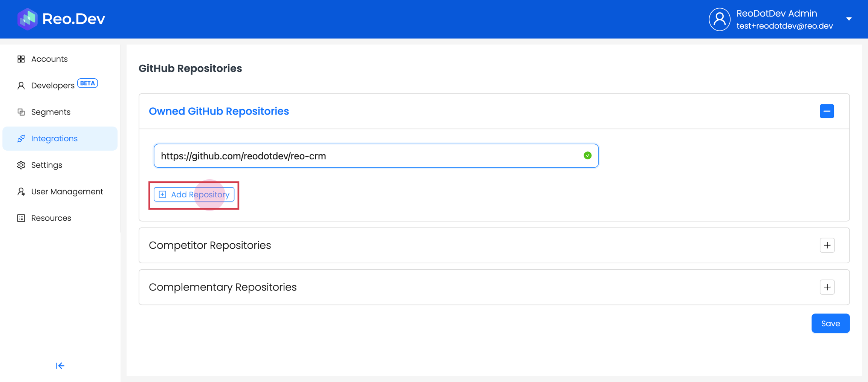Open the account dropdown arrow

pyautogui.click(x=849, y=19)
